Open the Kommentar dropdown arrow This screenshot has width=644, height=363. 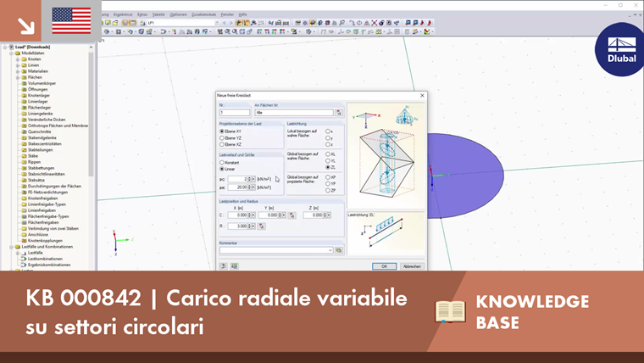pos(330,250)
